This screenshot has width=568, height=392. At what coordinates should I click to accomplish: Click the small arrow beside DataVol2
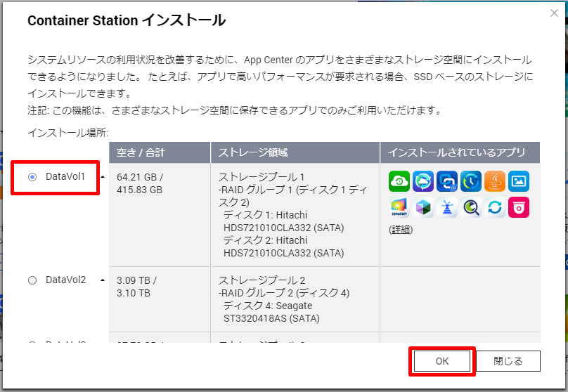[103, 280]
